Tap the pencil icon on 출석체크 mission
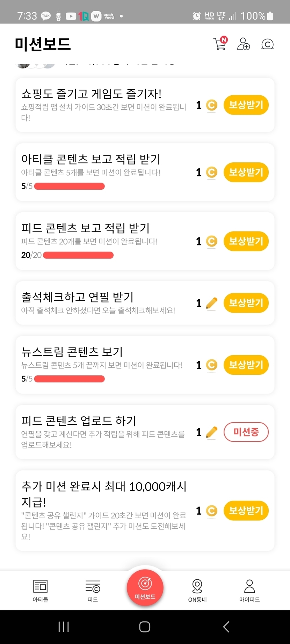290x644 pixels. click(212, 303)
